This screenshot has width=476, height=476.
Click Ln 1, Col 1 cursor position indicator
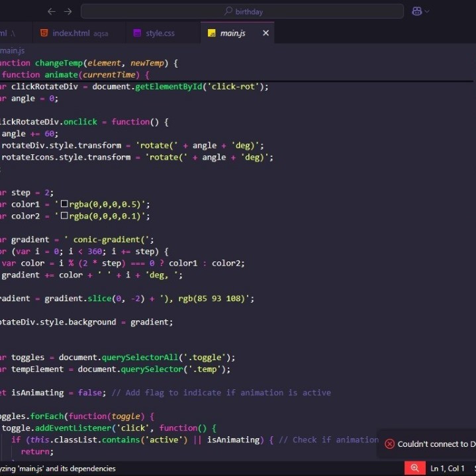(448, 468)
